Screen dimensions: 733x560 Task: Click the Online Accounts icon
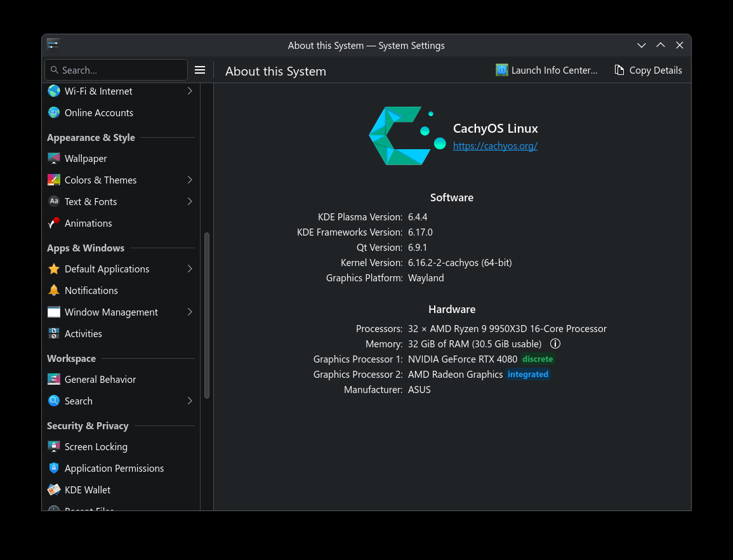[54, 113]
